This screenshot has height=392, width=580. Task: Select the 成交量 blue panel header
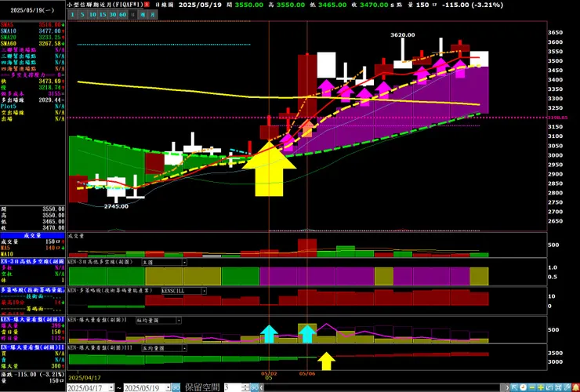(x=33, y=235)
